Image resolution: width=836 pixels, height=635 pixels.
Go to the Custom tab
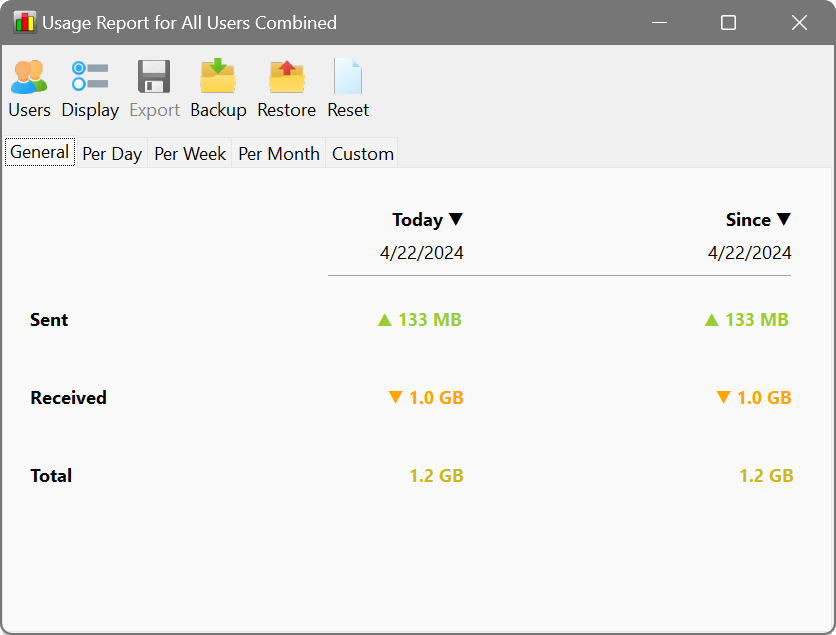[x=362, y=154]
